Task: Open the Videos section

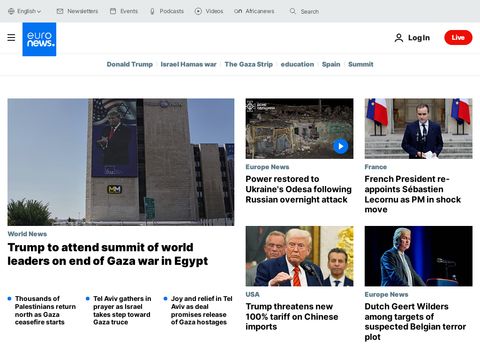Action: coord(214,11)
